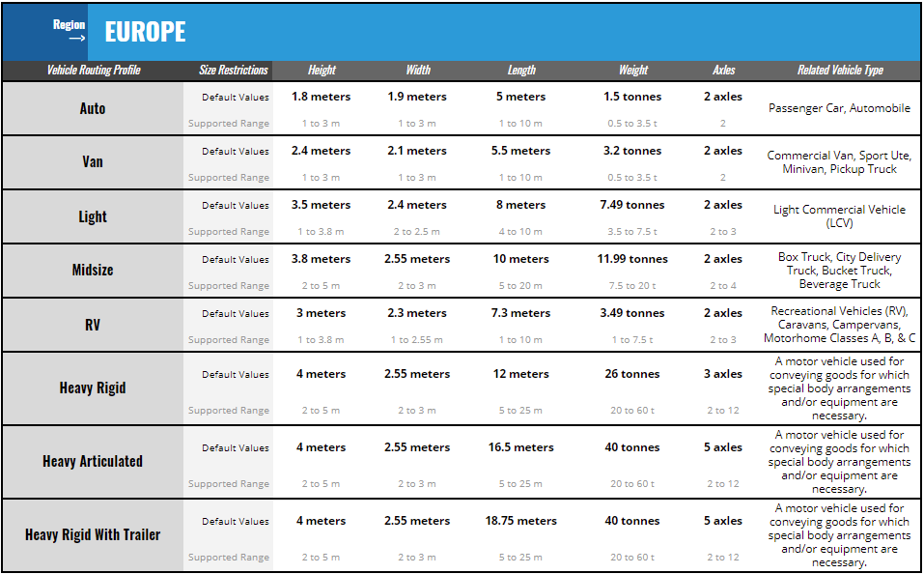
Task: Click the Passenger Car, Automobile vehicle type link
Action: point(838,108)
